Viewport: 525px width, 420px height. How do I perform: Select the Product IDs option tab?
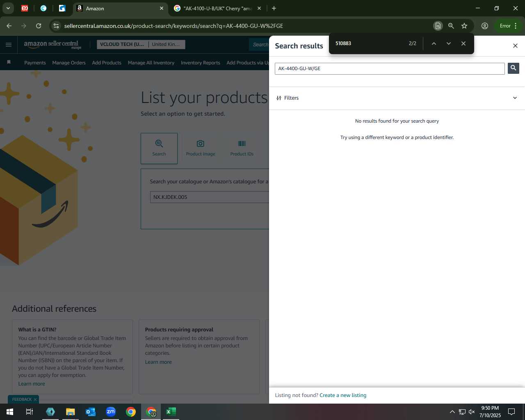click(242, 148)
